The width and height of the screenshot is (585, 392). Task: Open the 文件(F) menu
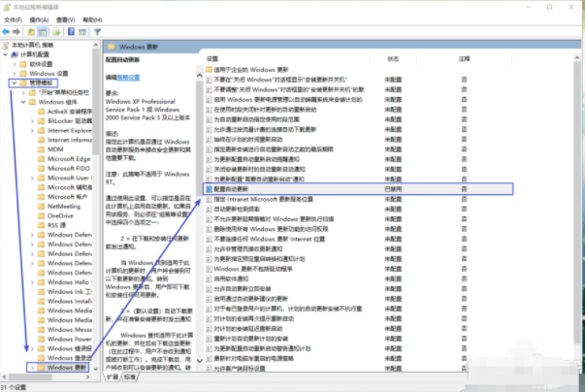click(x=14, y=18)
